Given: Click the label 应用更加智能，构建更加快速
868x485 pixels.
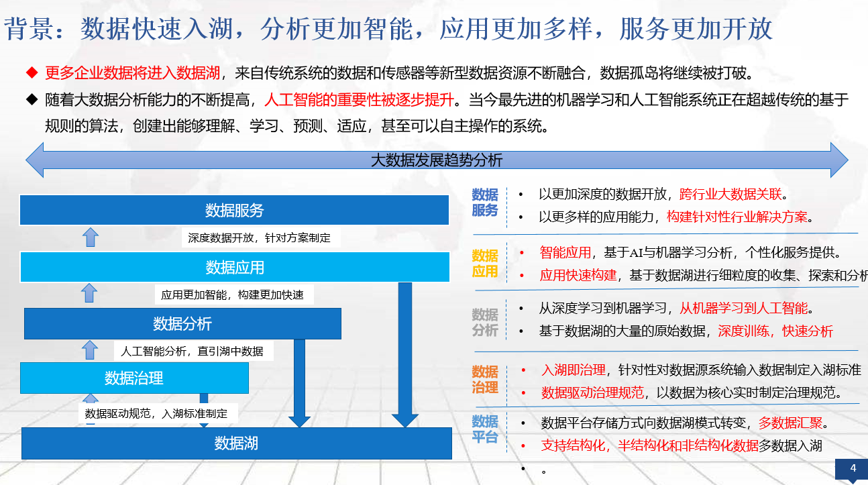Looking at the screenshot, I should pyautogui.click(x=233, y=294).
